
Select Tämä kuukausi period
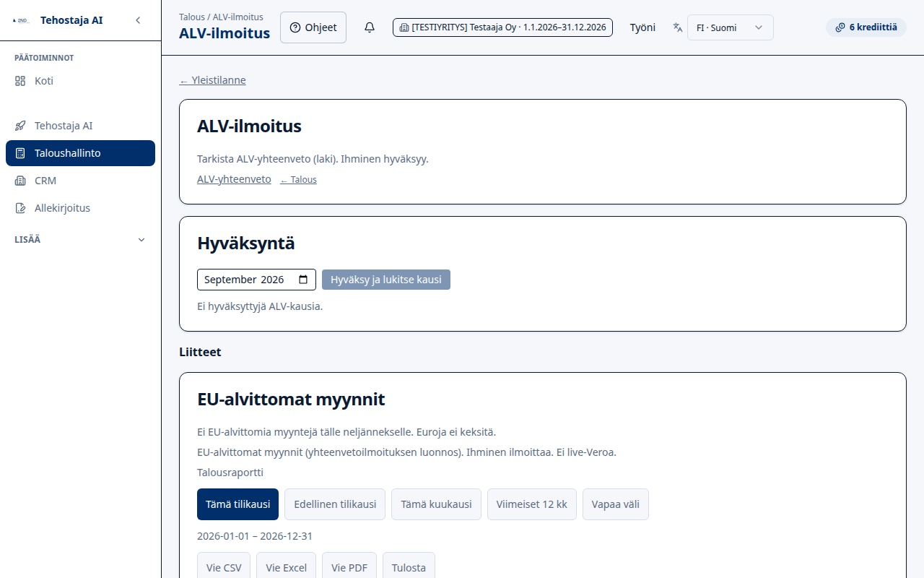click(436, 504)
